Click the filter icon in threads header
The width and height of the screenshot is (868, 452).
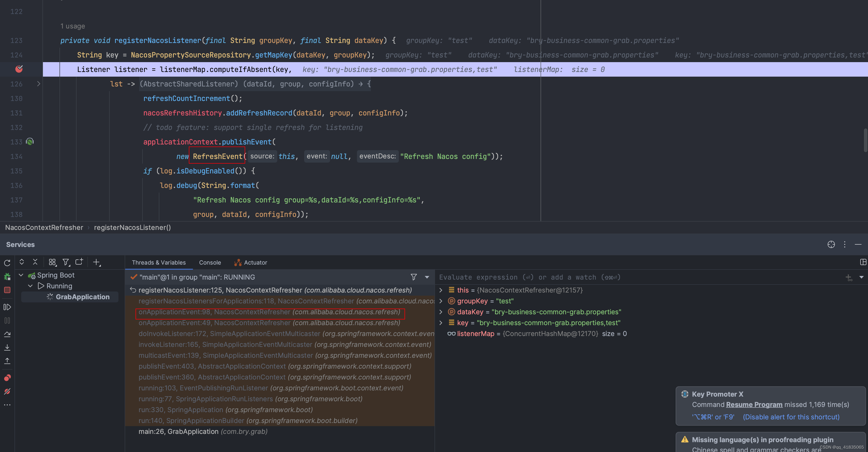coord(414,277)
